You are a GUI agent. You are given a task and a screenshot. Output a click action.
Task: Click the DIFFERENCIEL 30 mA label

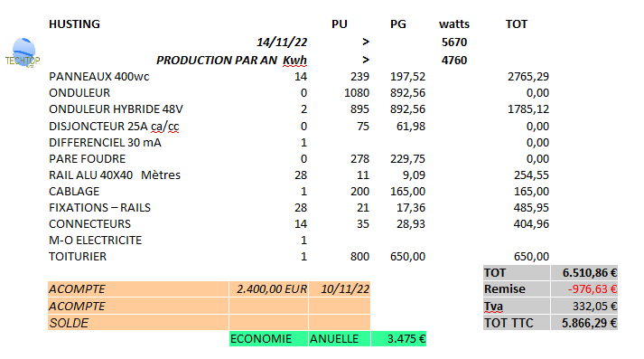[x=105, y=143]
